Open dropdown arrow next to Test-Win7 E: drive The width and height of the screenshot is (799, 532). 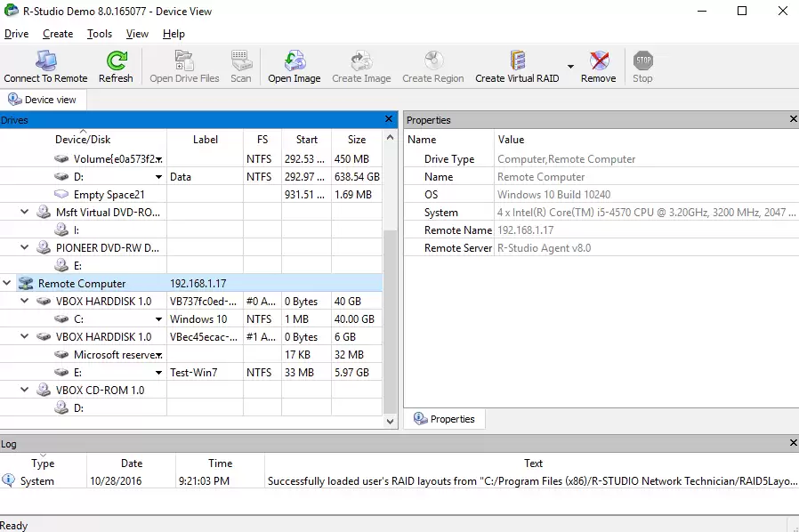[x=159, y=373]
